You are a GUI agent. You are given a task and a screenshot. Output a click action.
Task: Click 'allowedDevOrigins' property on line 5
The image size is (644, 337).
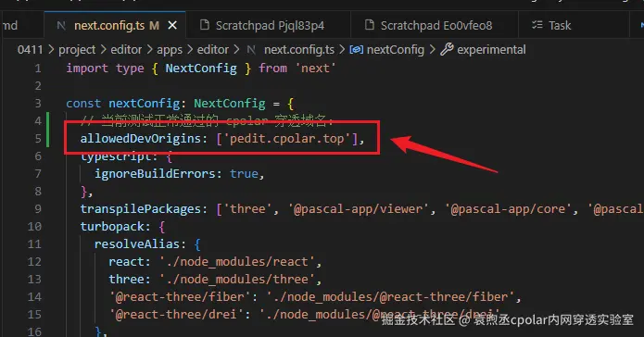pyautogui.click(x=141, y=139)
